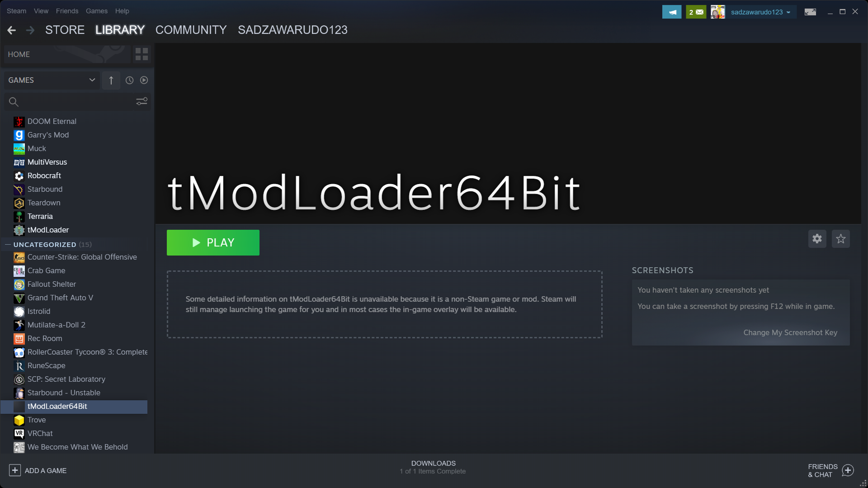The width and height of the screenshot is (868, 488).
Task: Click the Grand Theft Auto V icon
Action: pos(19,298)
